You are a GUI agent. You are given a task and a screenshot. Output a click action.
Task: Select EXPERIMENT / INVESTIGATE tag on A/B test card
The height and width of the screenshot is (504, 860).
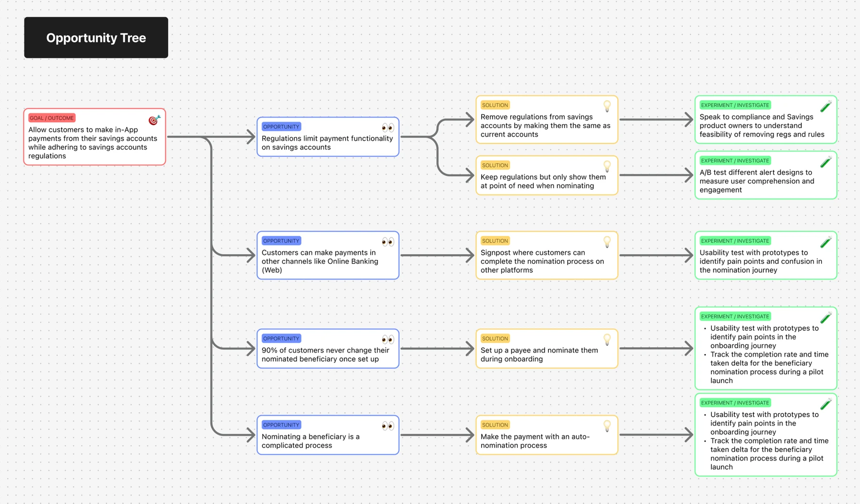click(x=735, y=161)
